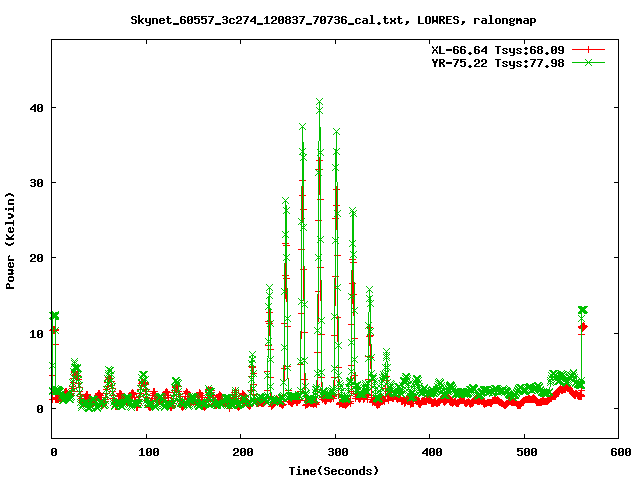Select the YR-75.22 Tsys:77.98 legend entry

495,62
